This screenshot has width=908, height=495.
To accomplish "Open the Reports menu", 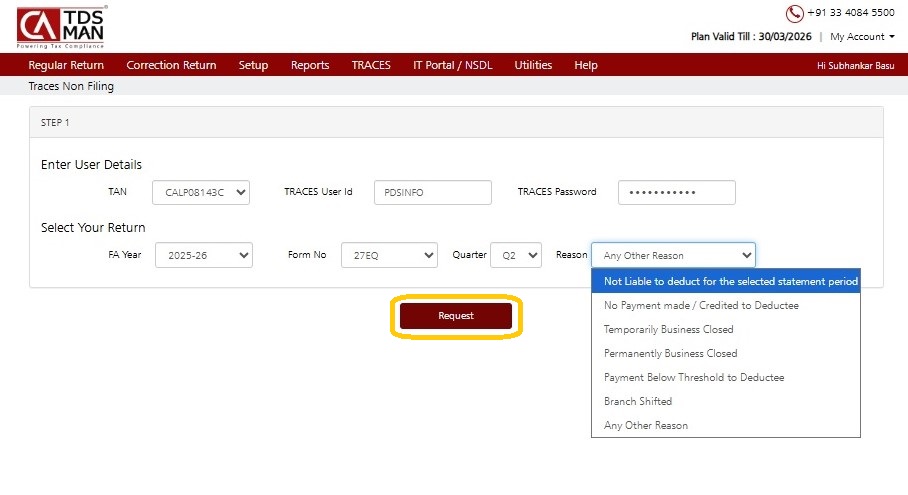I will point(310,65).
